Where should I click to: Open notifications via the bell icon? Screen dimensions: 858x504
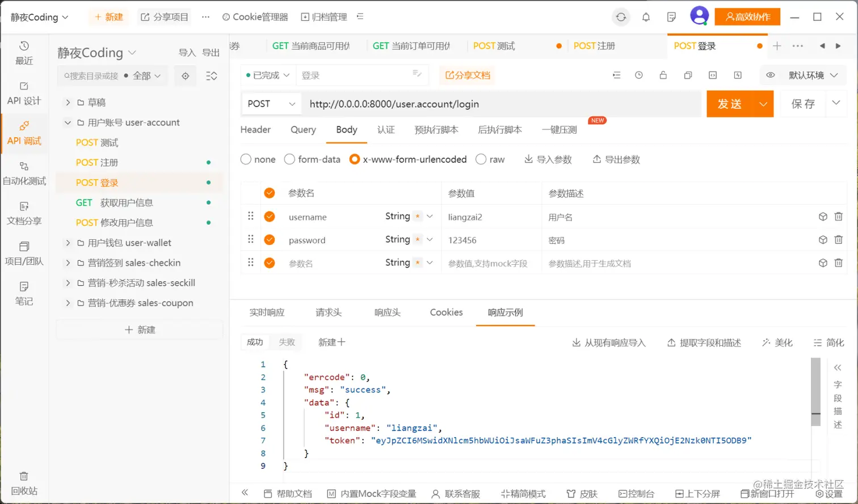click(646, 16)
